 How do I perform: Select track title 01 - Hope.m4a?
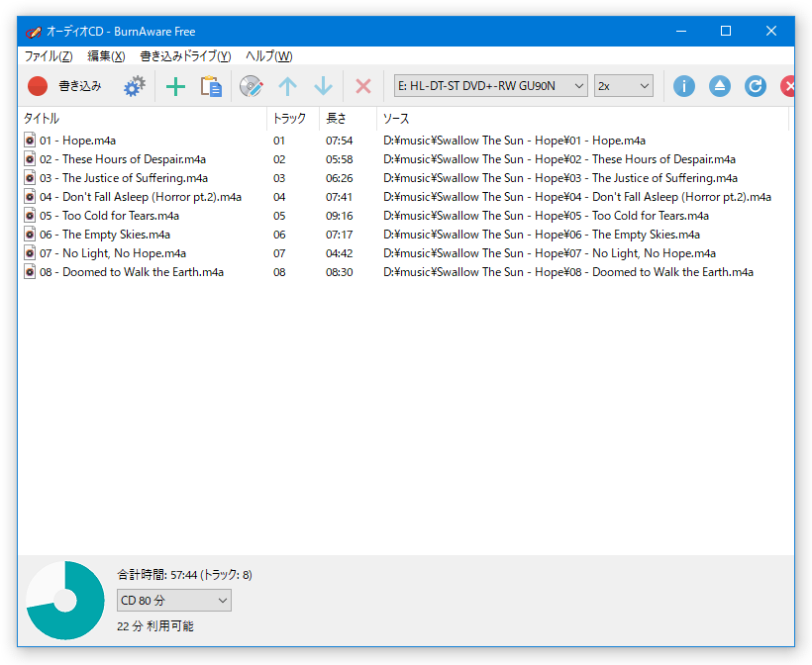point(77,141)
